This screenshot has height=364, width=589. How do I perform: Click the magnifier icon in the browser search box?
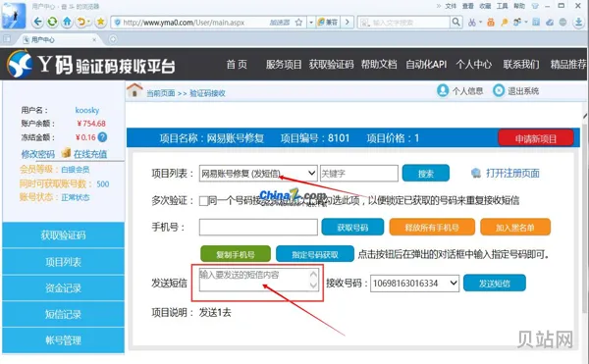(x=455, y=23)
